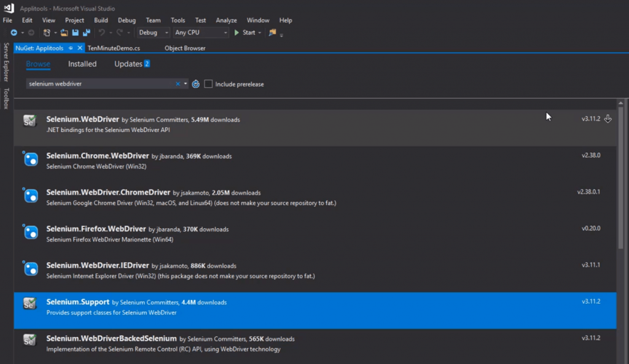Open the Help menu

pos(286,20)
